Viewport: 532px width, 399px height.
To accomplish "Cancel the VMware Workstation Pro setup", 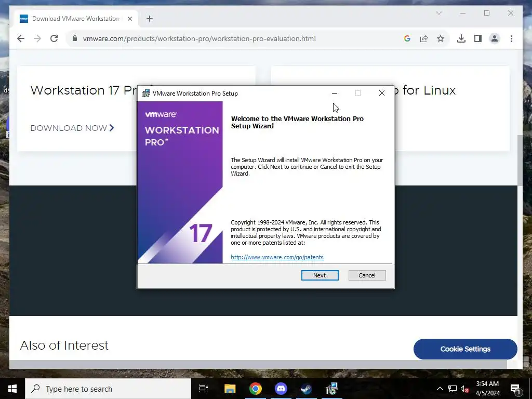I will click(x=367, y=275).
